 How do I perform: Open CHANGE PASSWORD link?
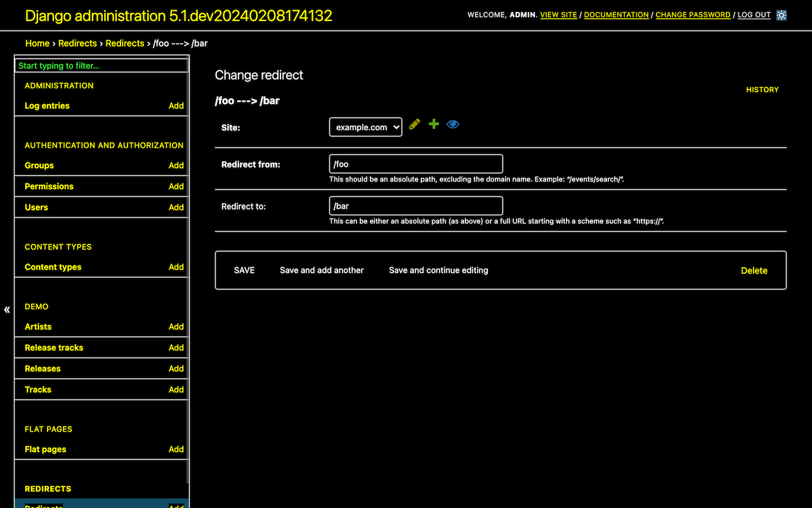point(693,15)
